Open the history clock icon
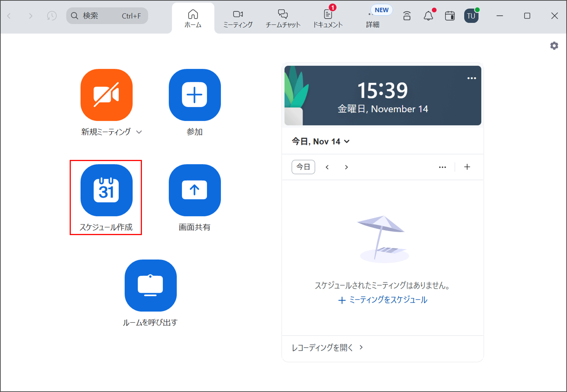This screenshot has height=392, width=567. coord(52,16)
